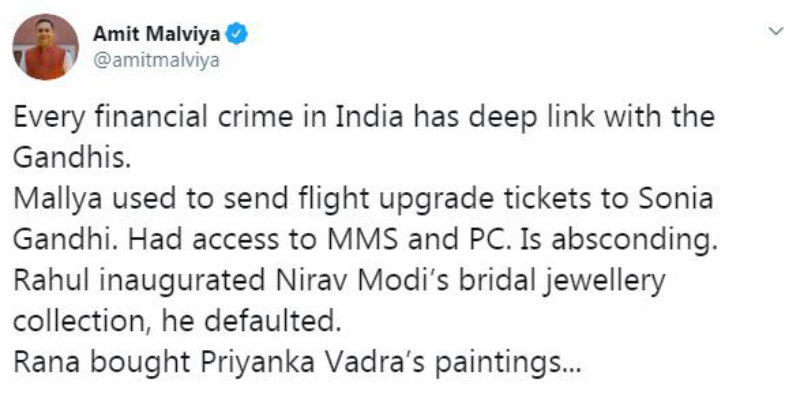Open the tweet options chevron menu
This screenshot has width=800, height=413.
[776, 32]
